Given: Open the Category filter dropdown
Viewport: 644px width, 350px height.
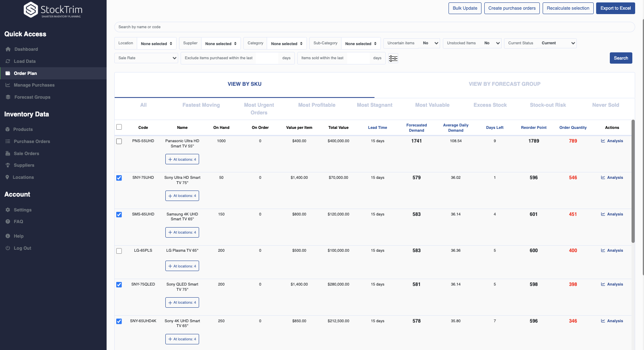Looking at the screenshot, I should [287, 43].
